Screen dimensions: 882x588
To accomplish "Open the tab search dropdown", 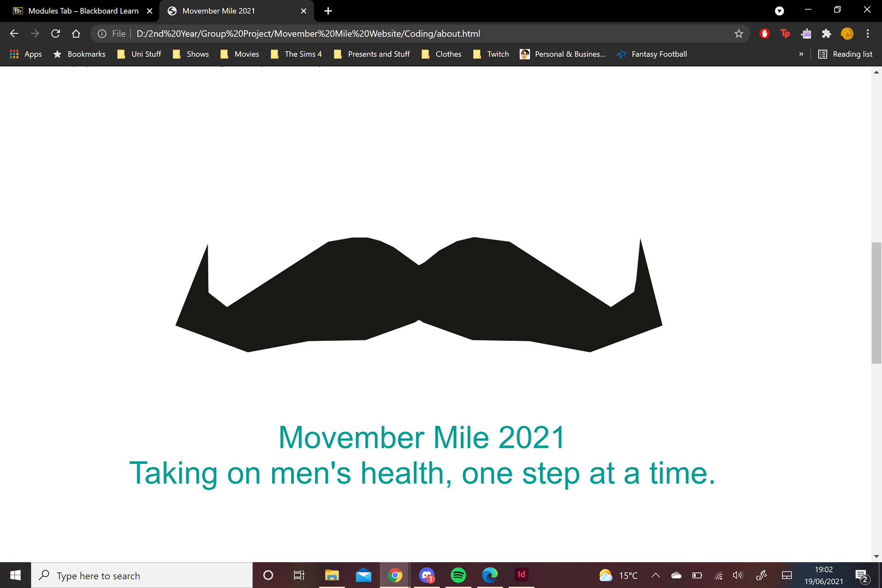I will (x=780, y=11).
